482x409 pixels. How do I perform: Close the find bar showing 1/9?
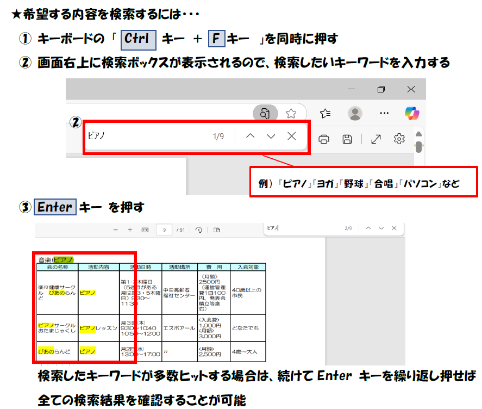292,136
